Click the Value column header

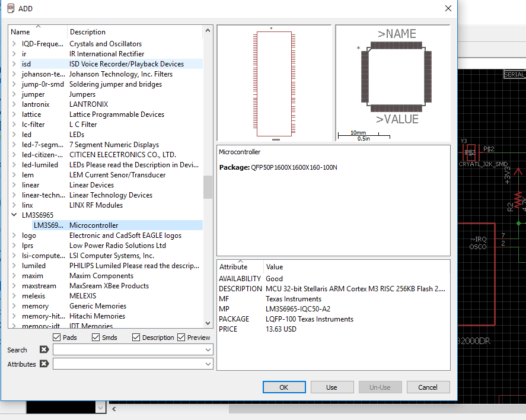point(356,267)
